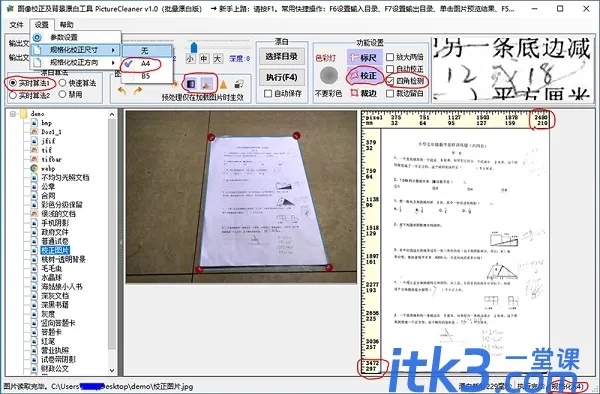Click the orange triangle sharpen icon
Viewport: 600px width, 394px height.
click(223, 84)
